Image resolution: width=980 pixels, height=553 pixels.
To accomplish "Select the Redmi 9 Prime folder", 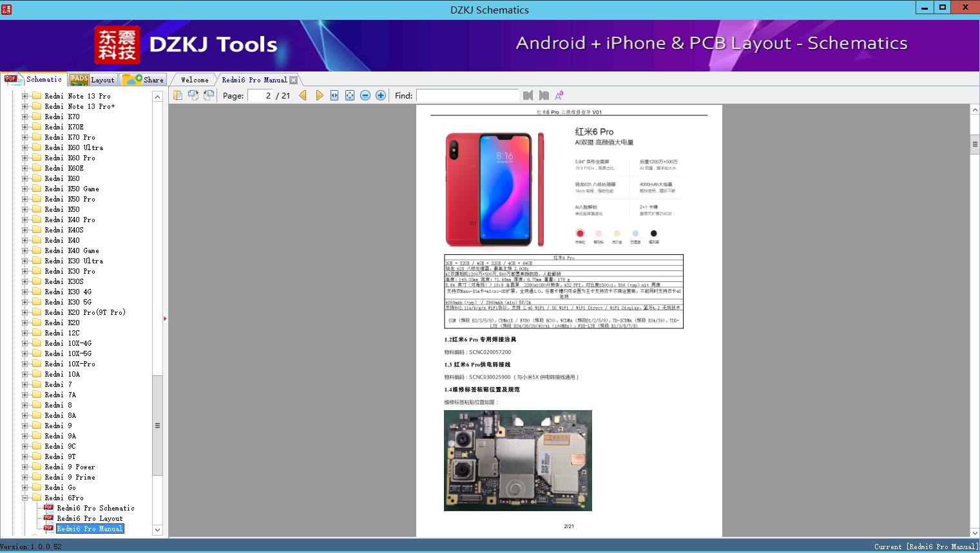I will [70, 477].
